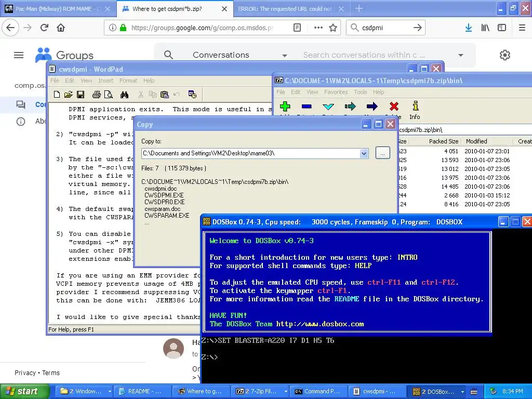Bookmark this page with star icon
This screenshot has height=399, width=532.
(x=333, y=28)
